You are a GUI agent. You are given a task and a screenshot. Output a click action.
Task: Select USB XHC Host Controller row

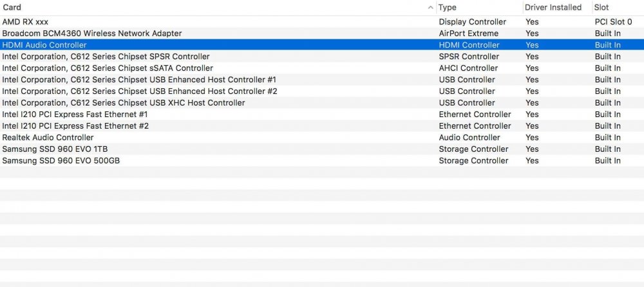pyautogui.click(x=322, y=103)
